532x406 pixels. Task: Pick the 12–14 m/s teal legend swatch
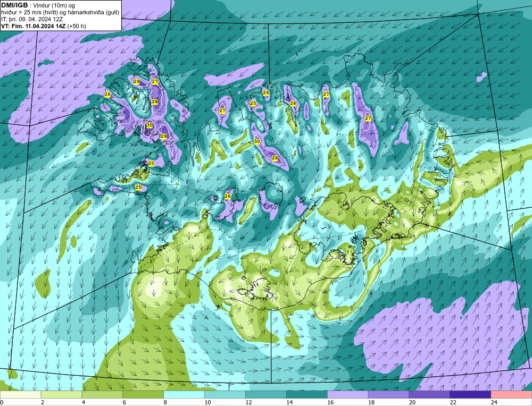pyautogui.click(x=266, y=394)
